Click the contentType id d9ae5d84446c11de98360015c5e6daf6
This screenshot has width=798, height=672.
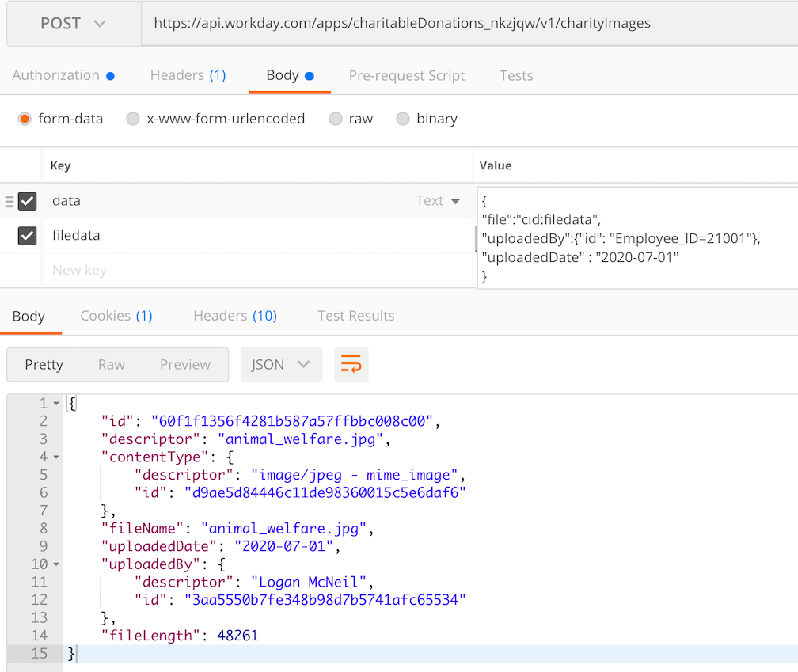[x=325, y=493]
